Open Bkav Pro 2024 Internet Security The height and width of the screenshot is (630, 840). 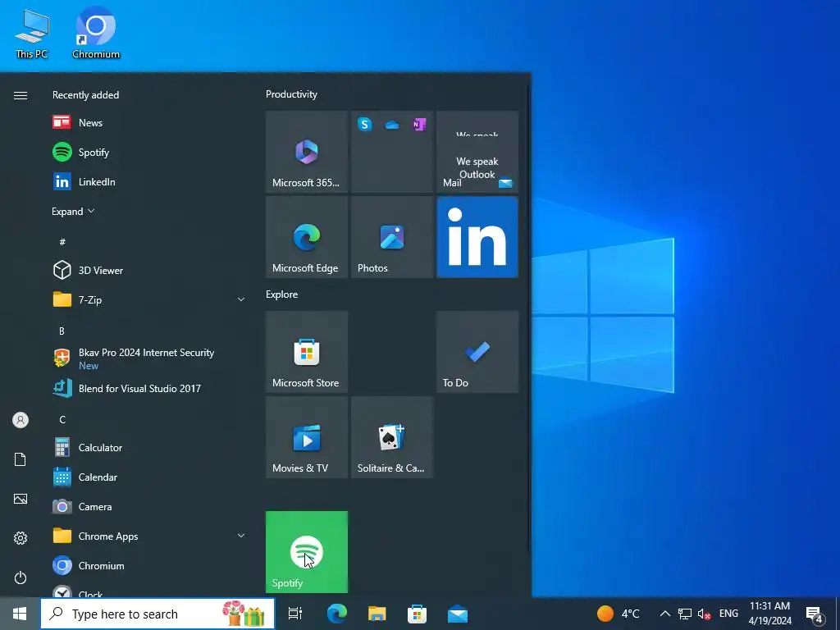coord(149,358)
